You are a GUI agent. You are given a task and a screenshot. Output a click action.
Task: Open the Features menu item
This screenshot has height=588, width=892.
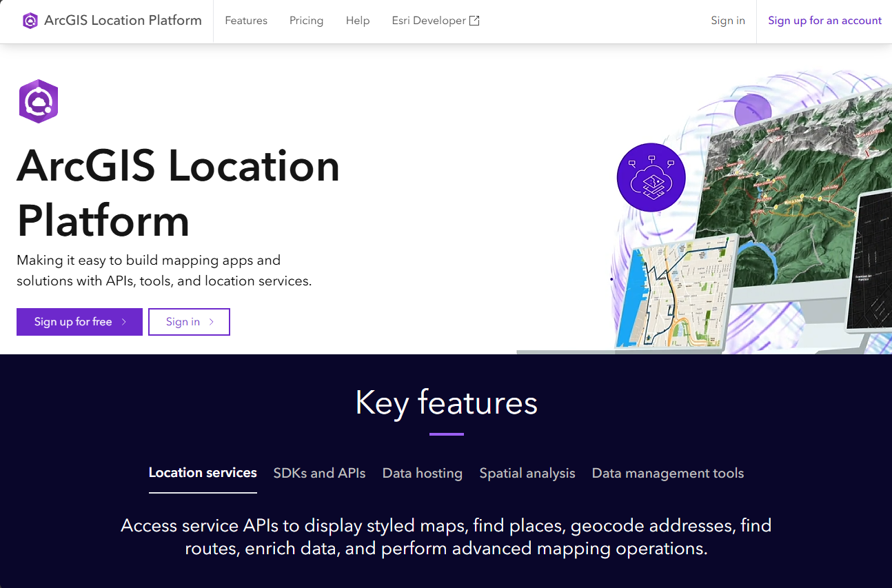click(246, 21)
